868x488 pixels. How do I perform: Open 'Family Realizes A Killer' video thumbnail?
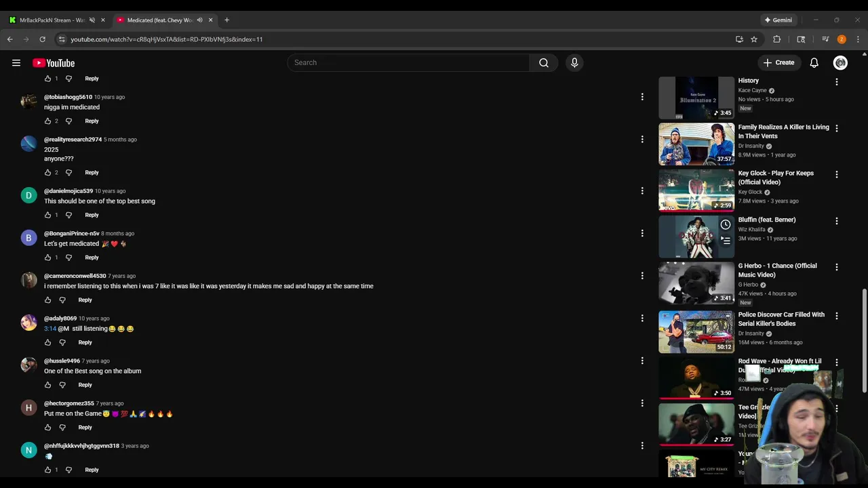coord(696,144)
